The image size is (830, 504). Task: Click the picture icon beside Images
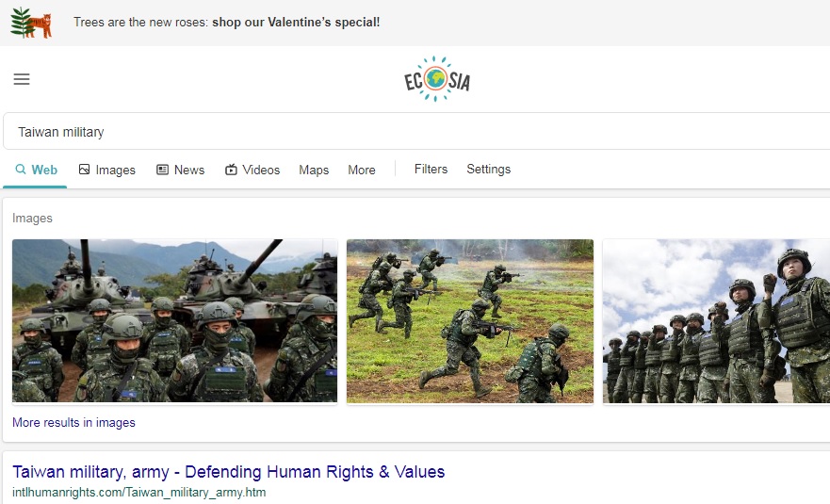click(84, 170)
